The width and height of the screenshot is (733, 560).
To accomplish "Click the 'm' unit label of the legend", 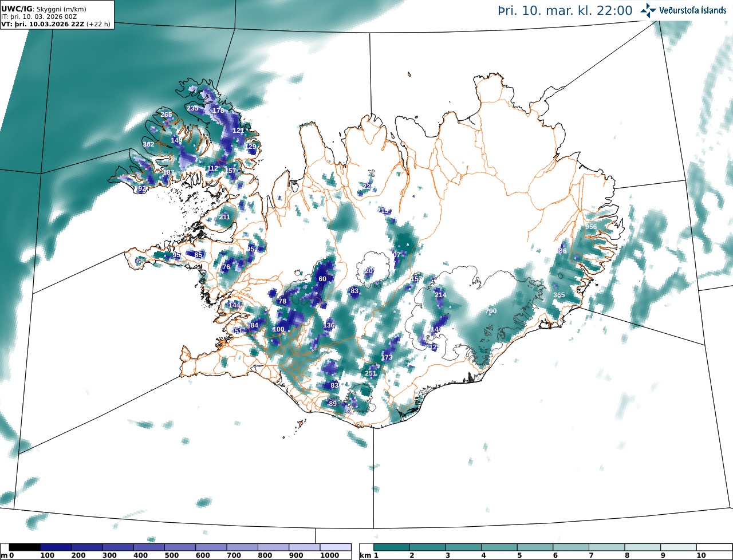I will point(4,555).
